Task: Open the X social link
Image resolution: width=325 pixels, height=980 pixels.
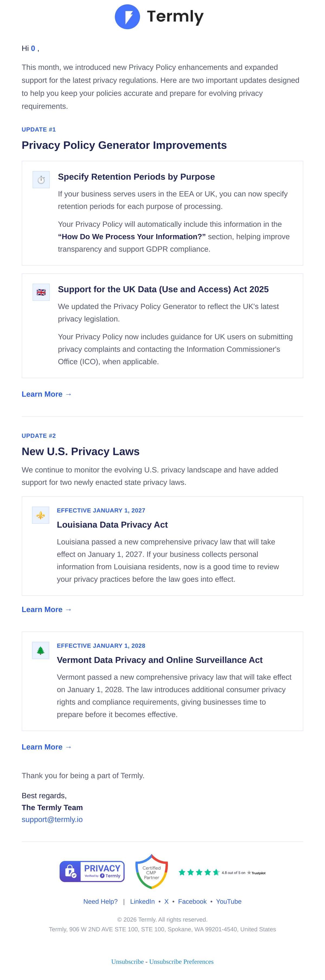Action: pyautogui.click(x=167, y=902)
